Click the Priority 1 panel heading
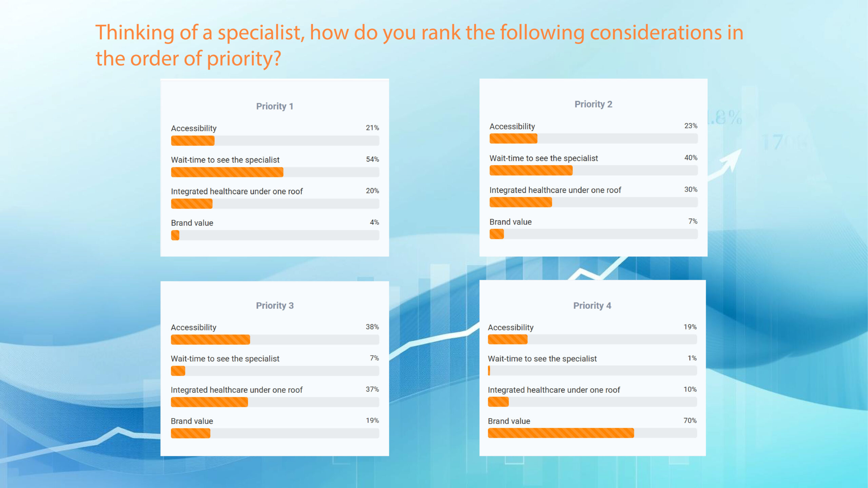Image resolution: width=868 pixels, height=488 pixels. [274, 106]
